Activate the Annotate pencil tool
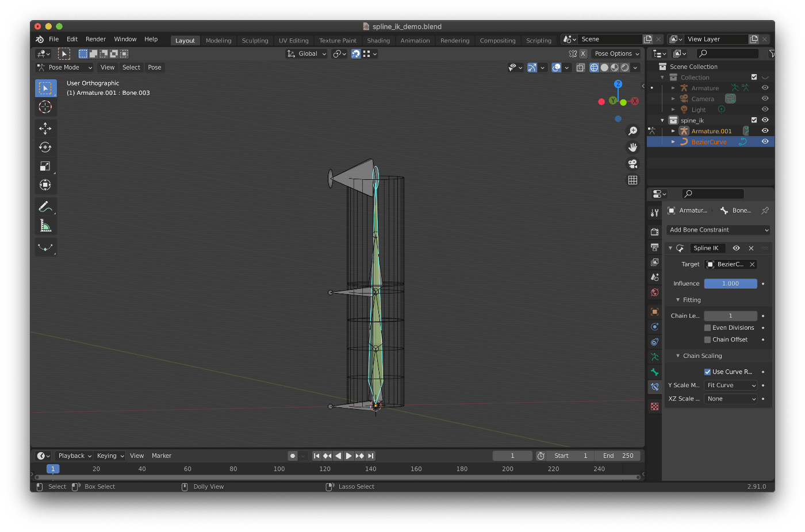805x532 pixels. 45,206
